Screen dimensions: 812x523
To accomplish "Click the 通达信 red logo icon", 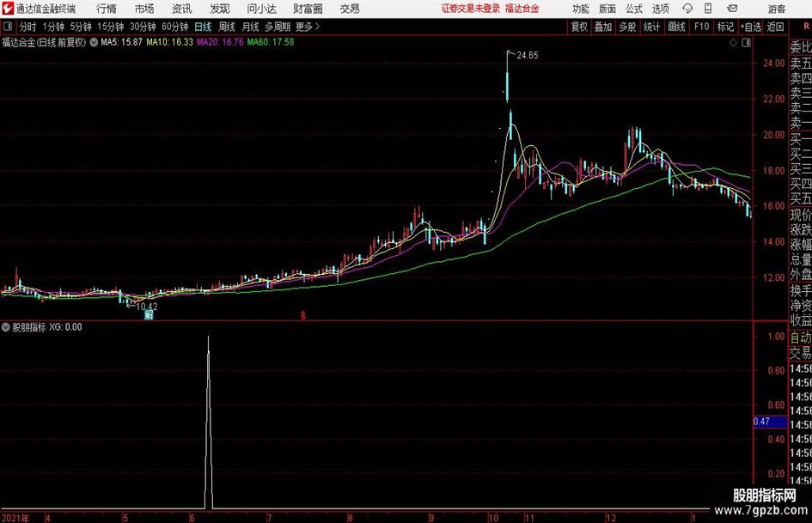I will [8, 9].
